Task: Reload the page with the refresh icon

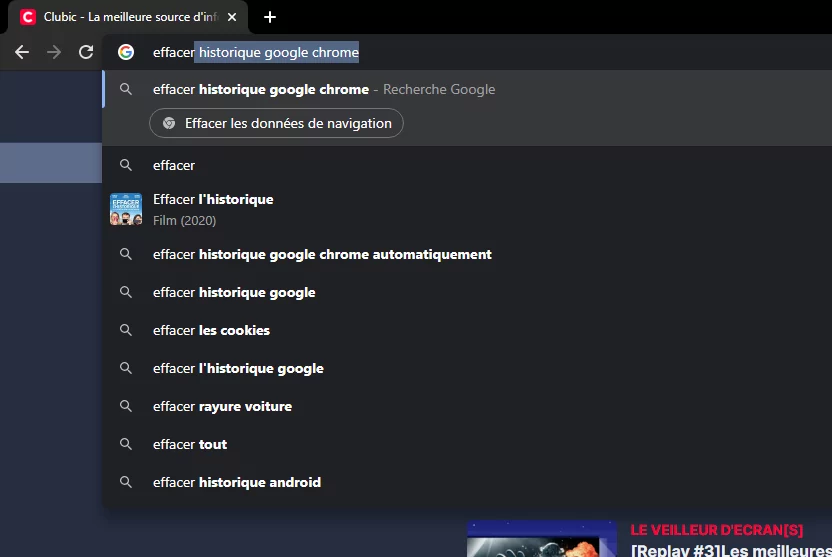Action: (x=86, y=52)
